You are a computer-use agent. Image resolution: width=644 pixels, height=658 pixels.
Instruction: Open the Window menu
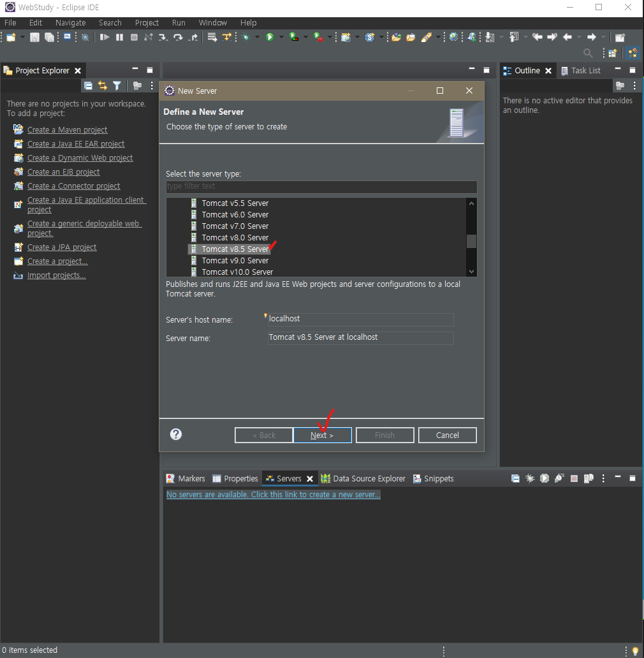(x=213, y=23)
